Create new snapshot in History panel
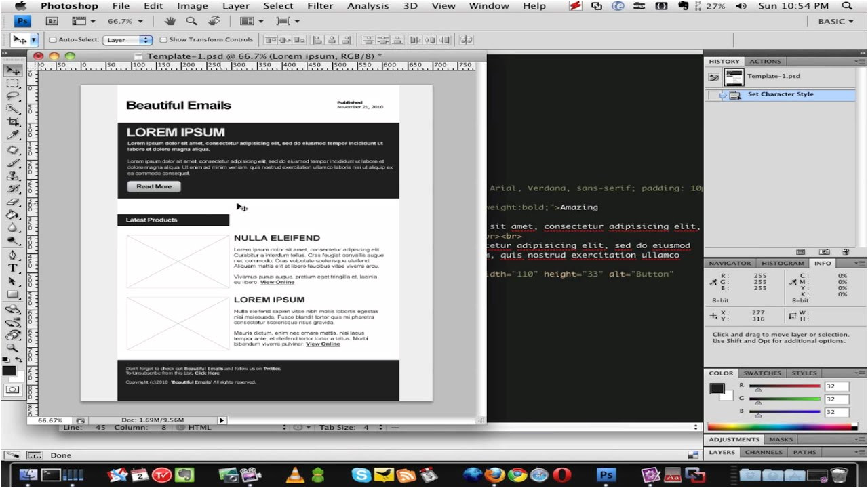The height and width of the screenshot is (488, 868). pos(825,252)
